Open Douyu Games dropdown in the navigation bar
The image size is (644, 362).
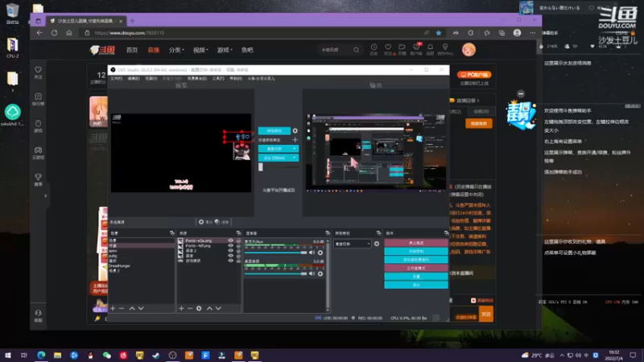pos(225,50)
